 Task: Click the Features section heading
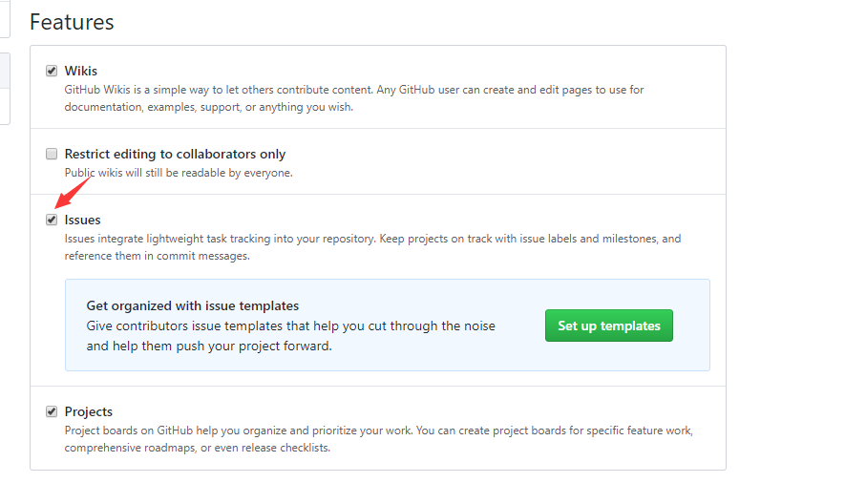pos(72,22)
